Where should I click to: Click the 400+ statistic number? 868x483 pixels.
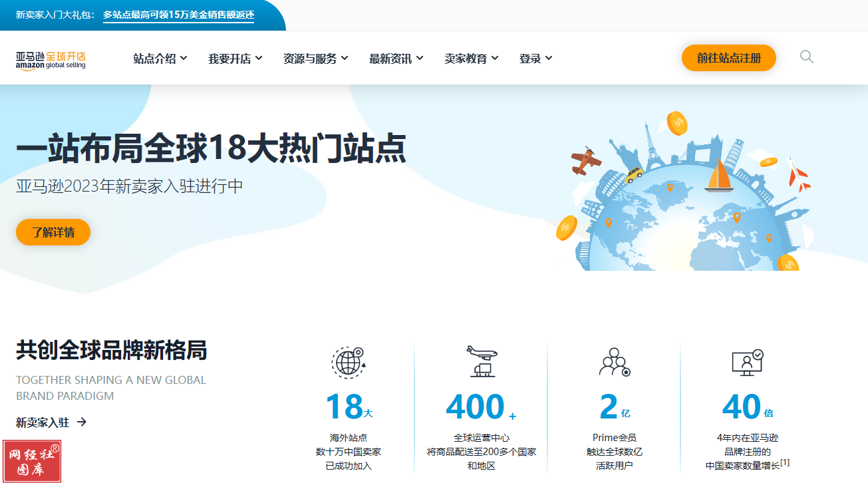[481, 406]
